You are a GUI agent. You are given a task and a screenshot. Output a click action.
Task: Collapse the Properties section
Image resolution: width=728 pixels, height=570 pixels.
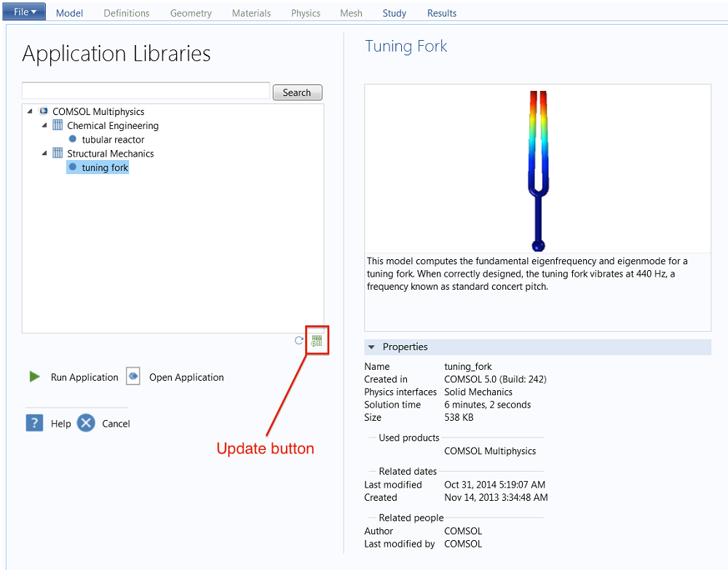coord(371,347)
